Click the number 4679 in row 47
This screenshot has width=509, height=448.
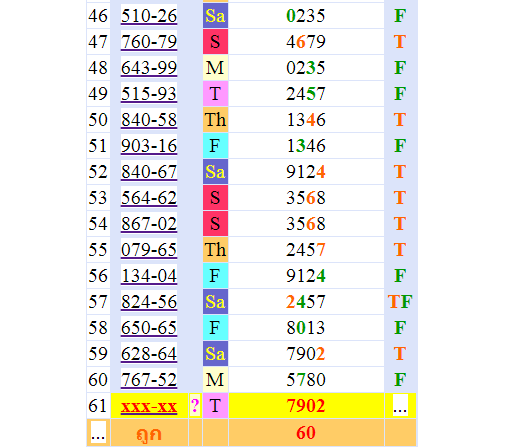[306, 42]
